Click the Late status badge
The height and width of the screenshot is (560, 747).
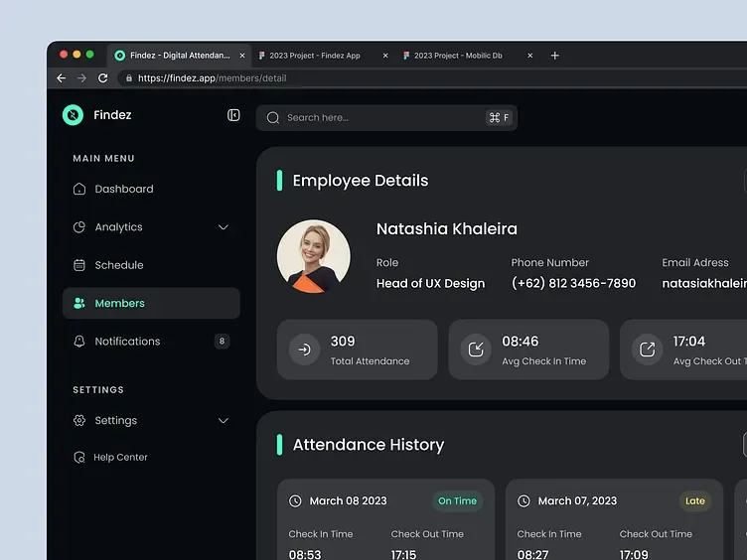[695, 501]
